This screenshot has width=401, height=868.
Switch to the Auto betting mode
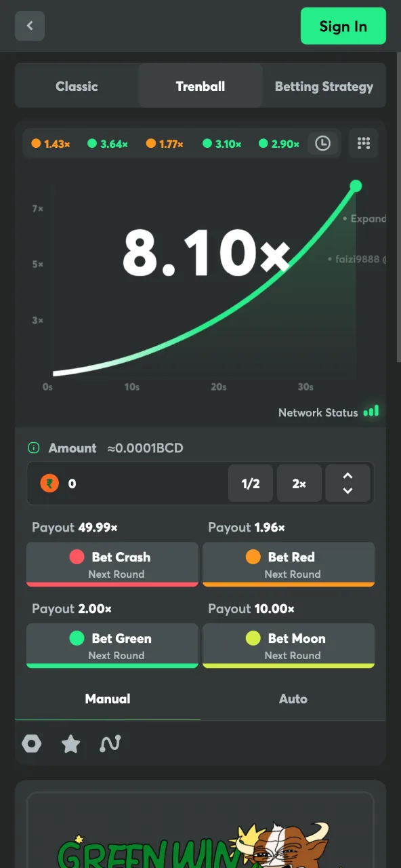click(x=293, y=698)
